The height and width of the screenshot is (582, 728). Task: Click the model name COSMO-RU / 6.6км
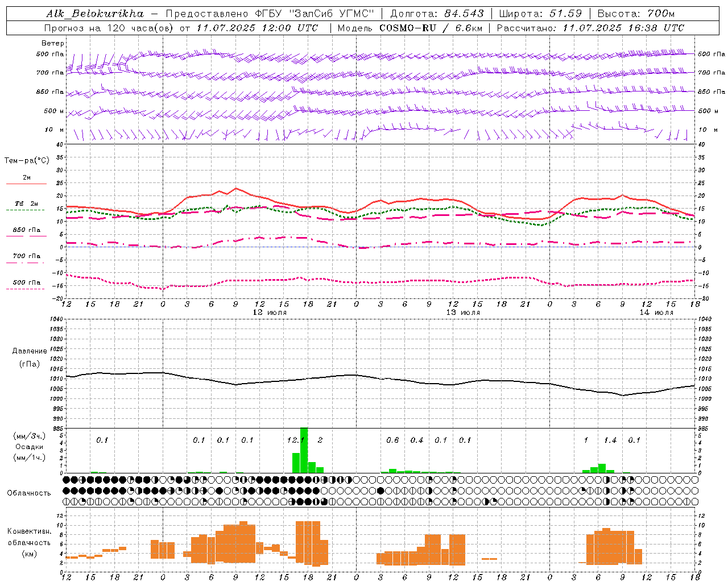[432, 28]
